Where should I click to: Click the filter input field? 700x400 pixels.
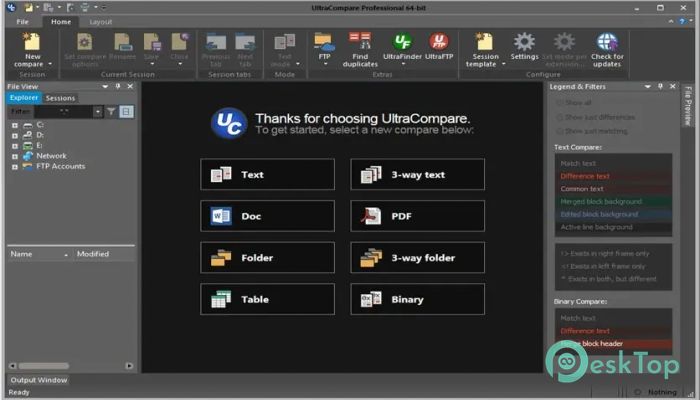(63, 112)
